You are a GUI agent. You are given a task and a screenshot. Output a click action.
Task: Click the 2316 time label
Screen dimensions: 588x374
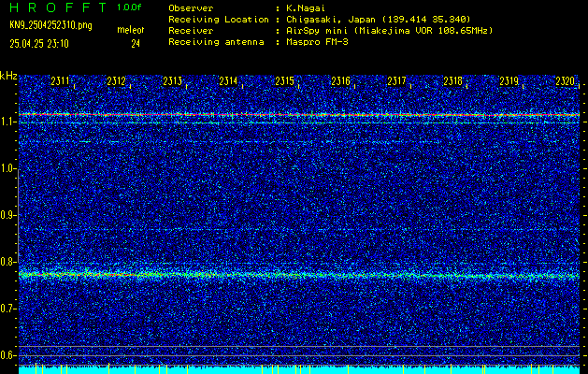coord(340,81)
